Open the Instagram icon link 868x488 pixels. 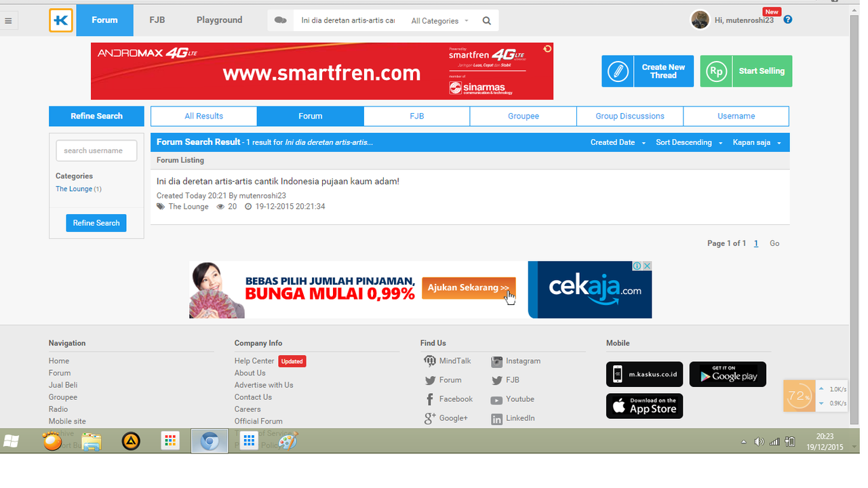tap(497, 362)
